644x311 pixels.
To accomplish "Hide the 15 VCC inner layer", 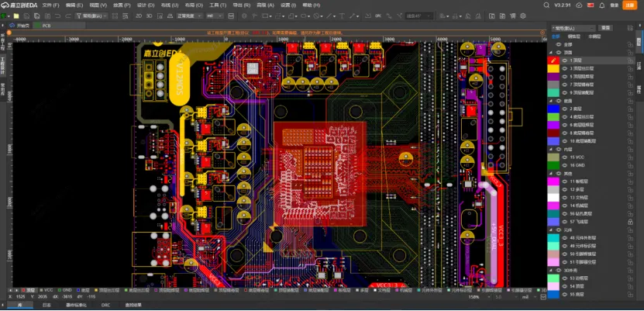I will click(565, 157).
